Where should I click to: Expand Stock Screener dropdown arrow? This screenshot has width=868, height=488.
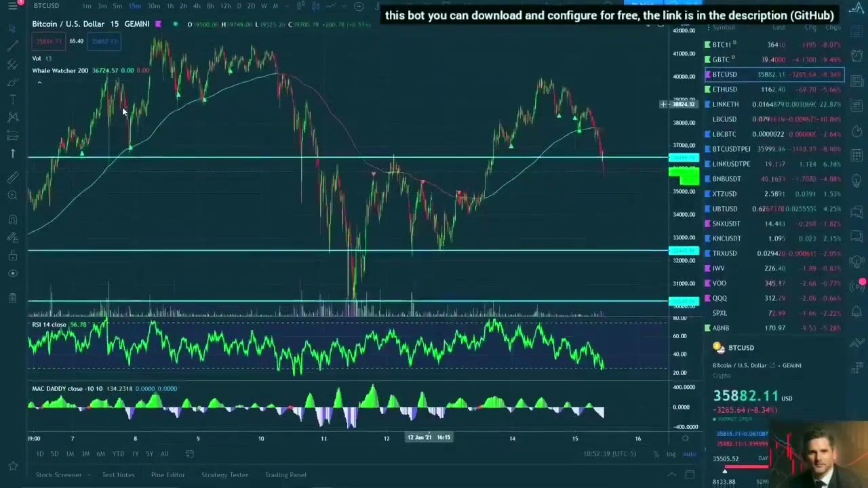point(88,475)
